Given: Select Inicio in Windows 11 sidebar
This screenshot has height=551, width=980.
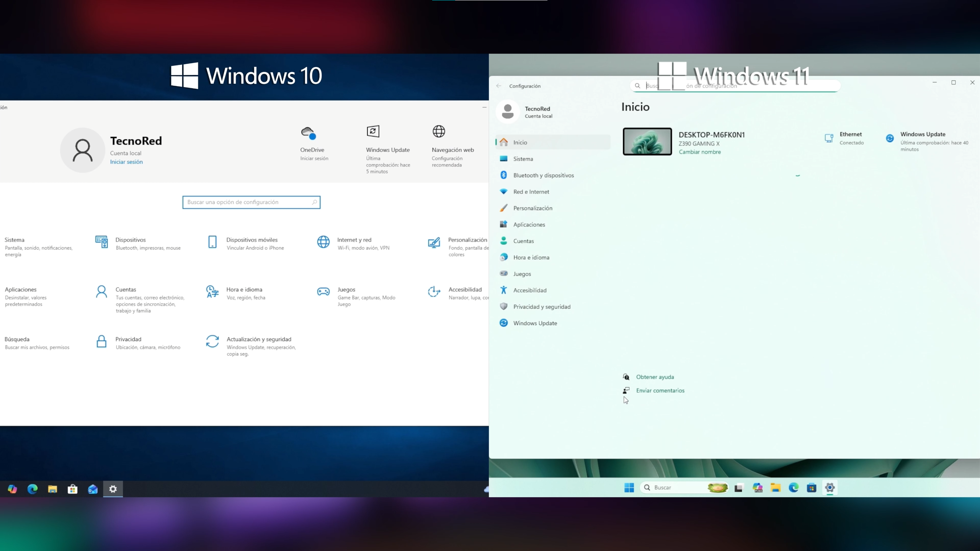Looking at the screenshot, I should [553, 142].
